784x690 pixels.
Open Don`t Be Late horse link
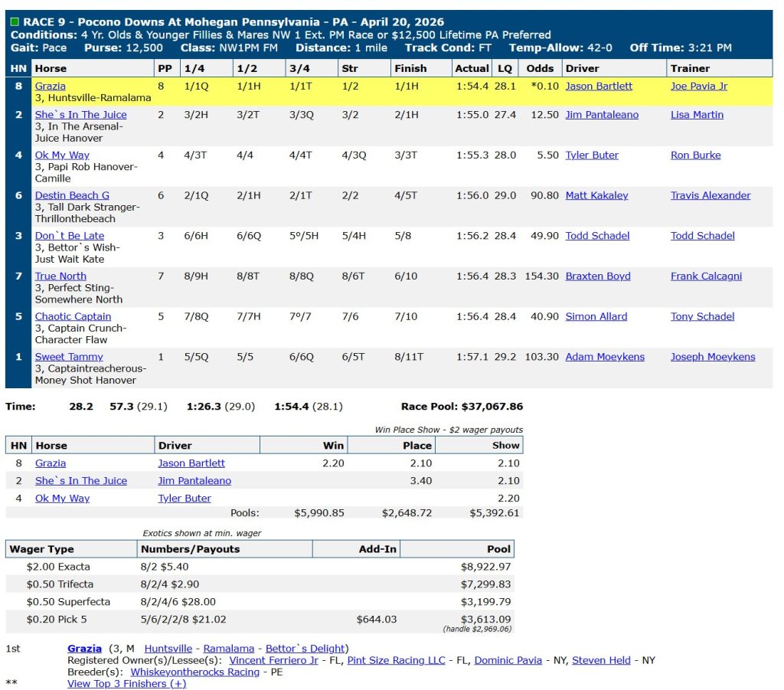(x=70, y=236)
